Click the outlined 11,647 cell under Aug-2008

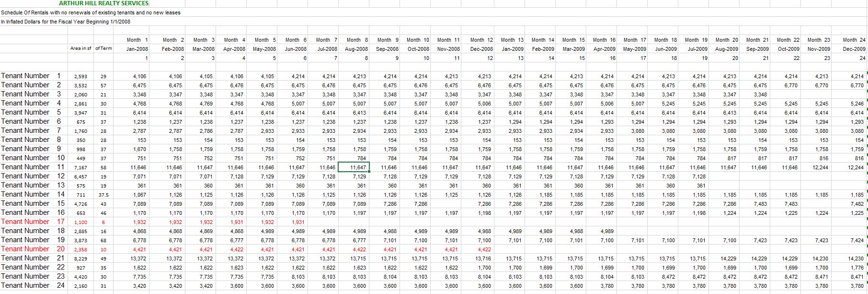coord(354,167)
